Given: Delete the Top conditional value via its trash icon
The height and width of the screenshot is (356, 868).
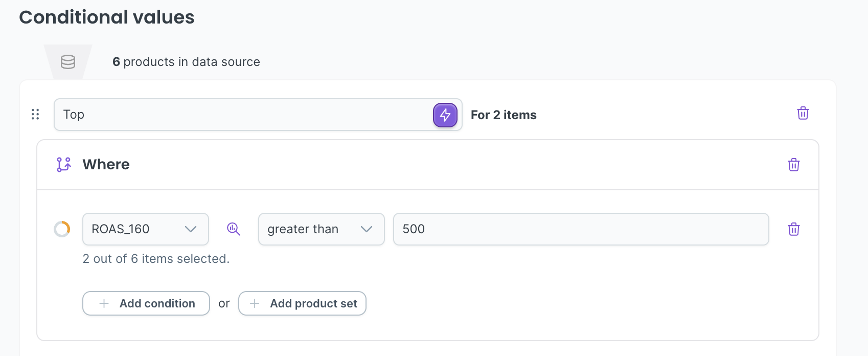Looking at the screenshot, I should point(803,113).
